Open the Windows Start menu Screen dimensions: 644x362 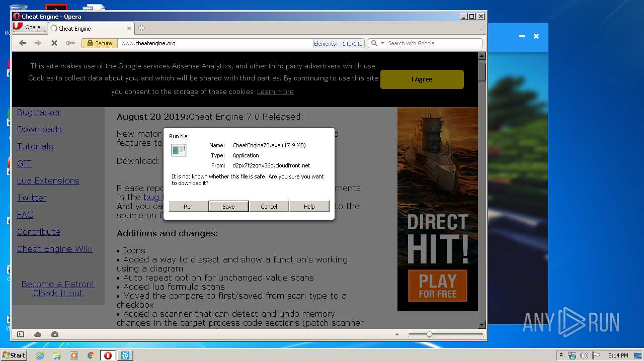click(x=14, y=355)
